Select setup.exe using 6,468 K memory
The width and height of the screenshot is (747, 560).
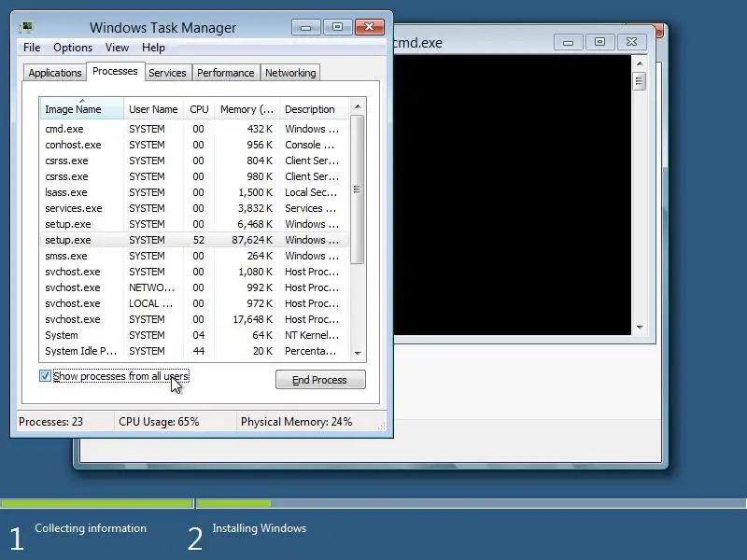point(194,224)
